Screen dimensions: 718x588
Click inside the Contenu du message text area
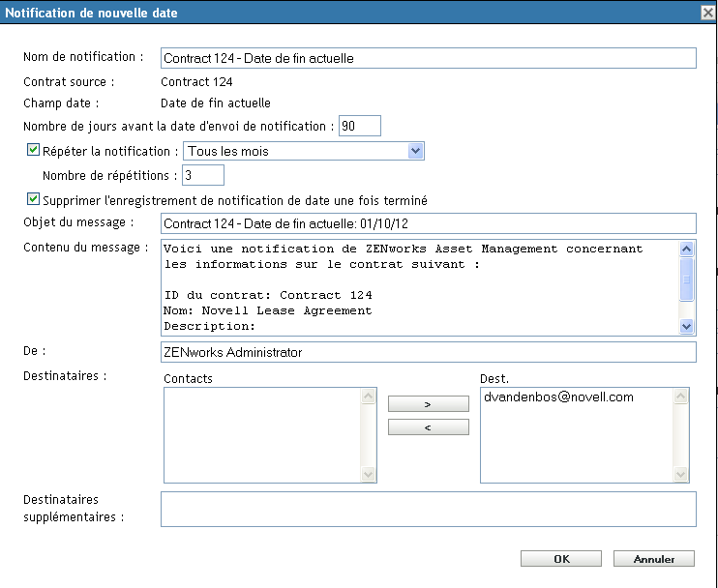[416, 286]
